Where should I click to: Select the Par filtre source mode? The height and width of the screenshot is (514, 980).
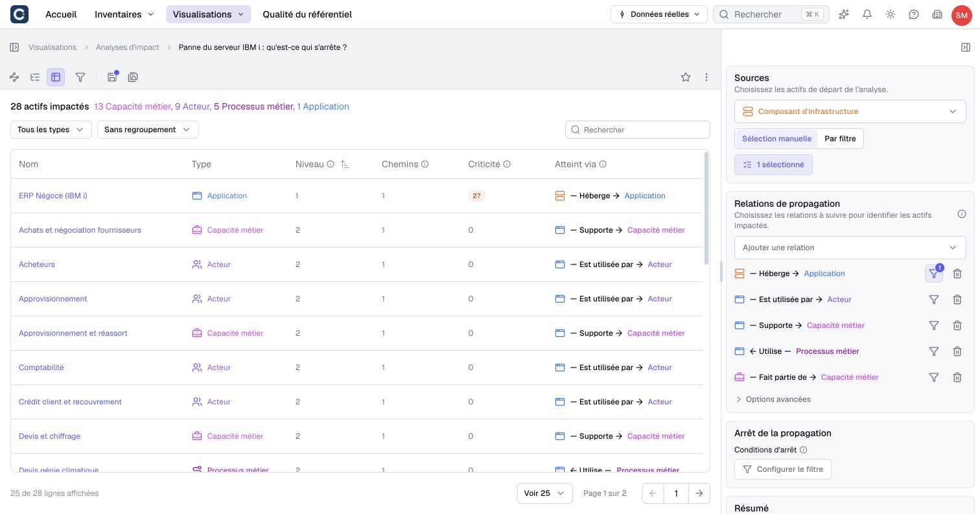pyautogui.click(x=840, y=139)
